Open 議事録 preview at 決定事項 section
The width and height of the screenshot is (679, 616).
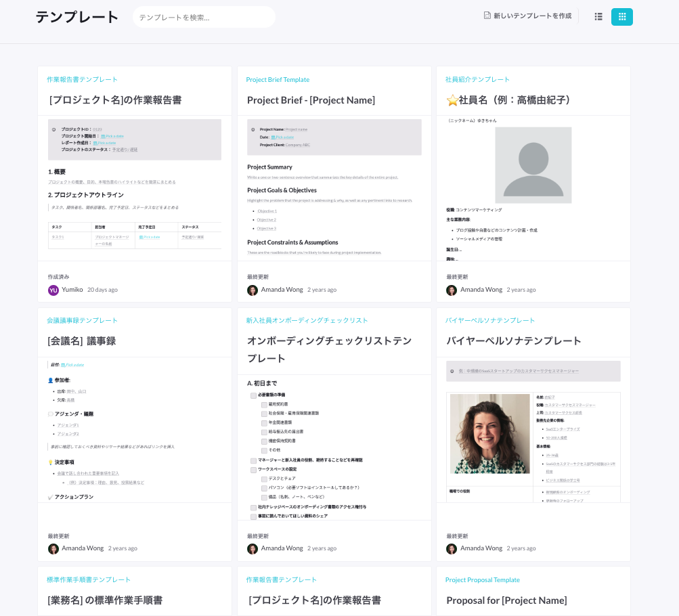135,429
